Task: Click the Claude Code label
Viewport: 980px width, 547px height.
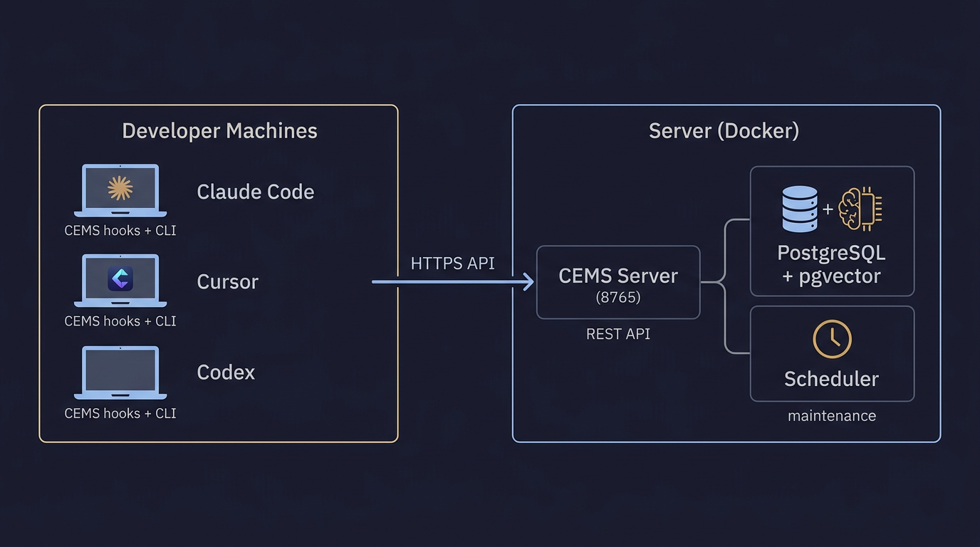Action: 255,192
